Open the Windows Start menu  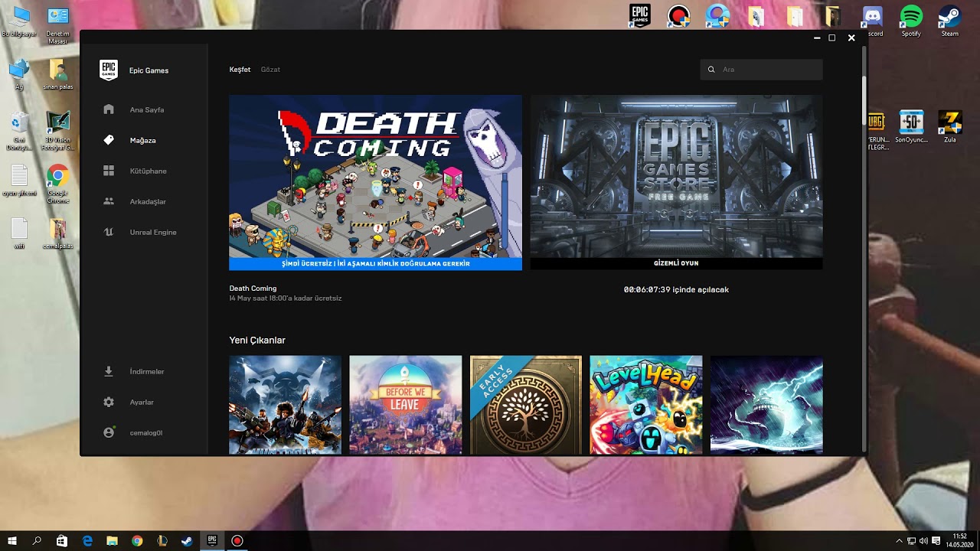click(12, 540)
